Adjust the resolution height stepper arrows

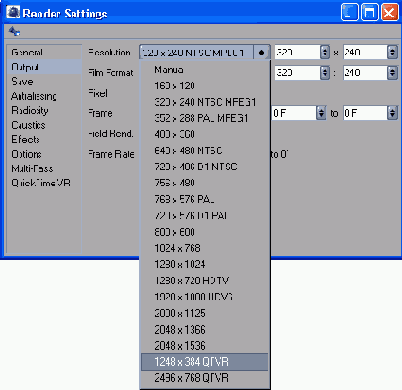point(392,52)
